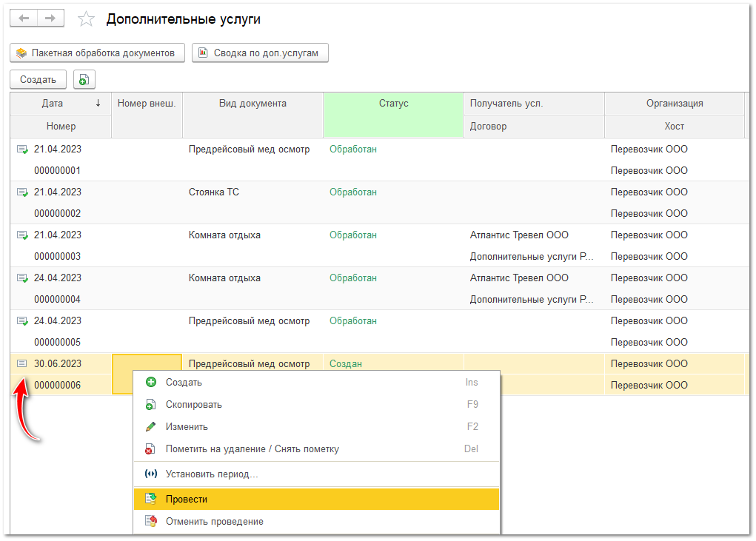
Task: Select Скопировать in the context menu
Action: pyautogui.click(x=193, y=405)
